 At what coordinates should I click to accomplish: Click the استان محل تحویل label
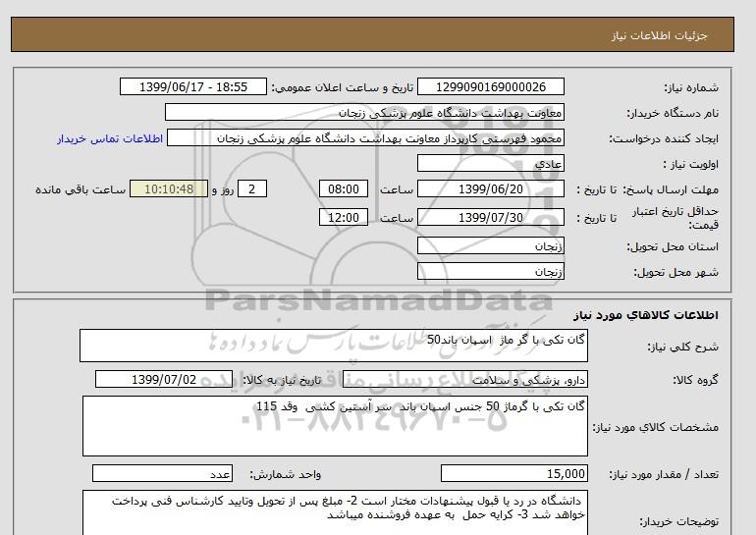pyautogui.click(x=673, y=246)
